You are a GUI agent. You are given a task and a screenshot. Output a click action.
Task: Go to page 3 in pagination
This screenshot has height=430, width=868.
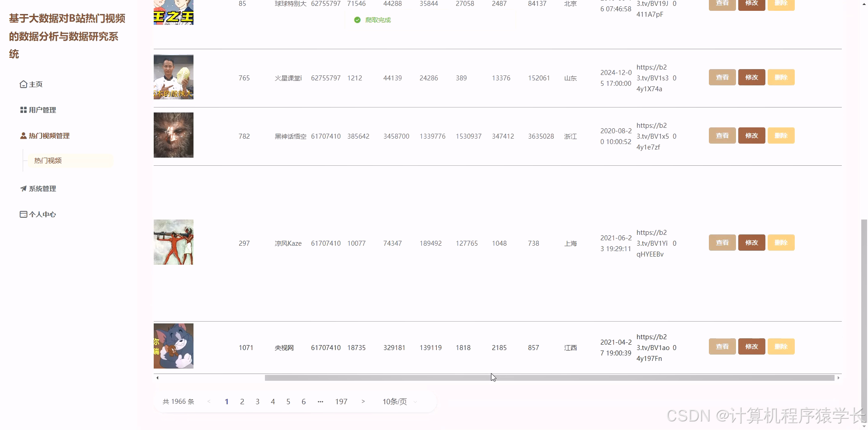258,402
